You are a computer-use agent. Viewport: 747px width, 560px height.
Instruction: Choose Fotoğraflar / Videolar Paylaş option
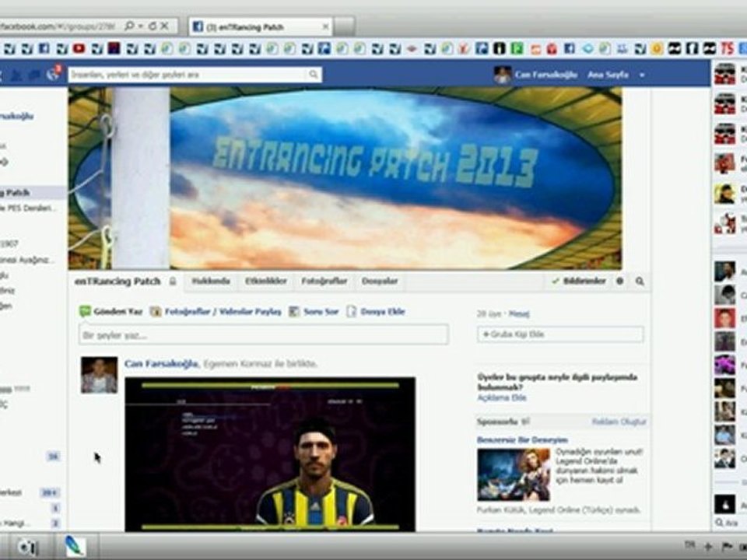[223, 312]
